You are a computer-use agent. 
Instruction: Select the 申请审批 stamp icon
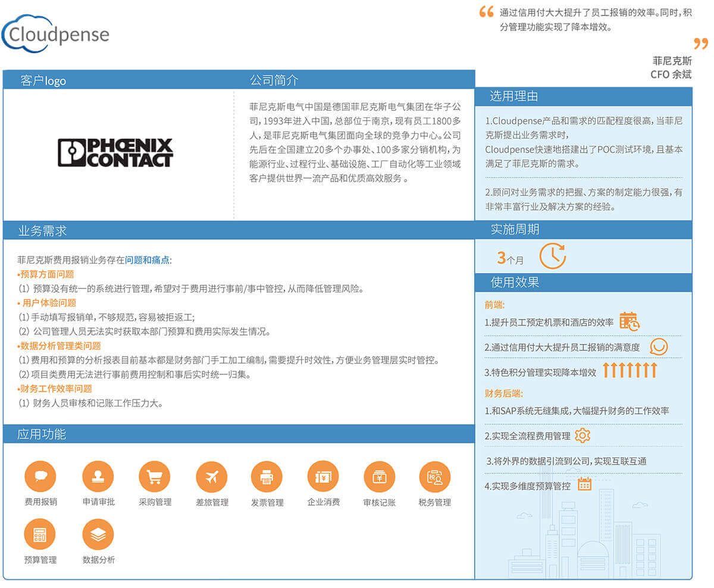click(98, 477)
